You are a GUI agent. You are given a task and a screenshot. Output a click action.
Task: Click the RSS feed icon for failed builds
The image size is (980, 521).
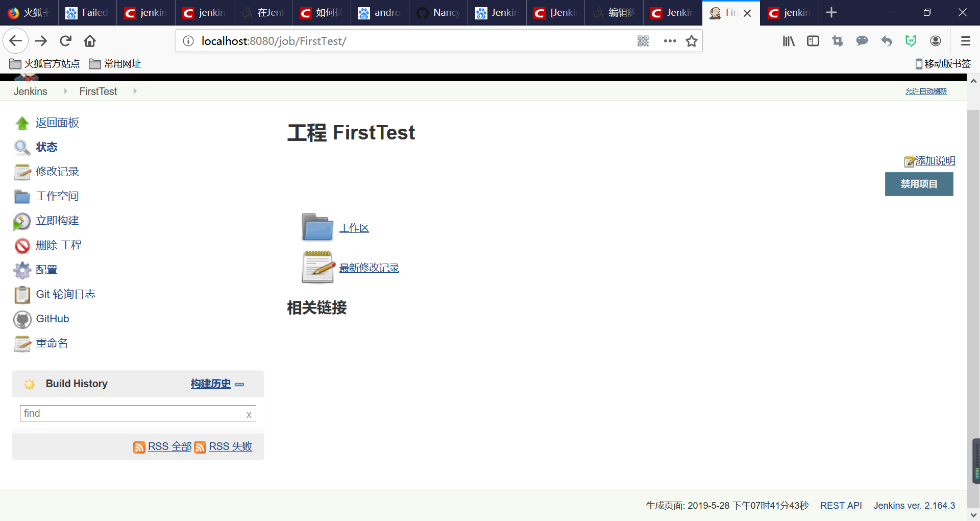tap(200, 447)
